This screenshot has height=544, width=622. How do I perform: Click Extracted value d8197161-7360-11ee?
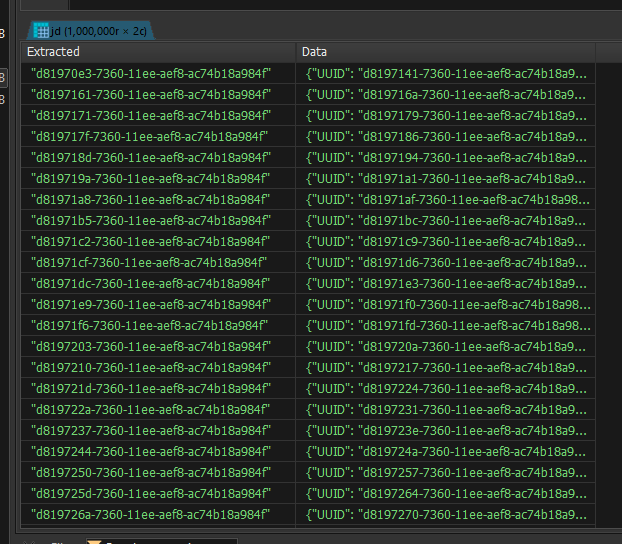click(150, 94)
